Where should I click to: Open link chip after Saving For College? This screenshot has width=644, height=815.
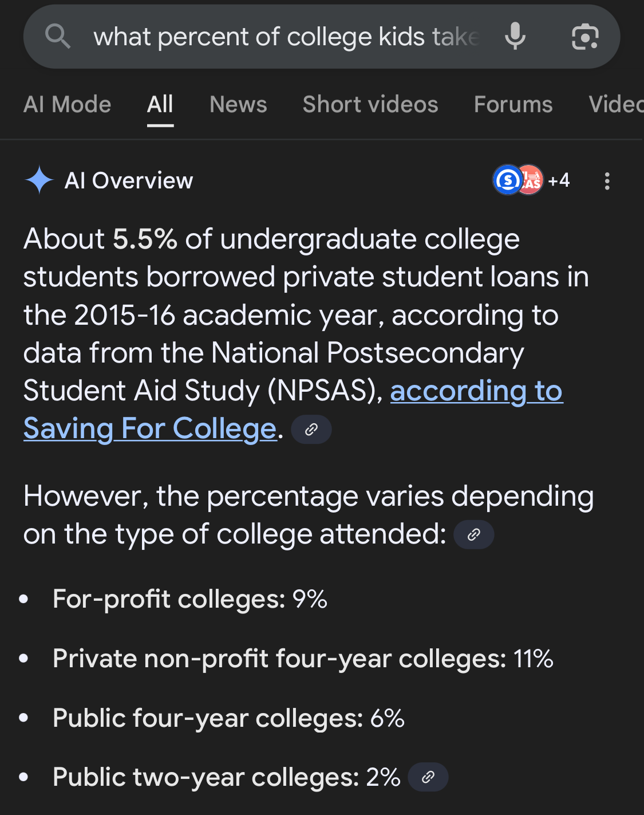pyautogui.click(x=311, y=429)
